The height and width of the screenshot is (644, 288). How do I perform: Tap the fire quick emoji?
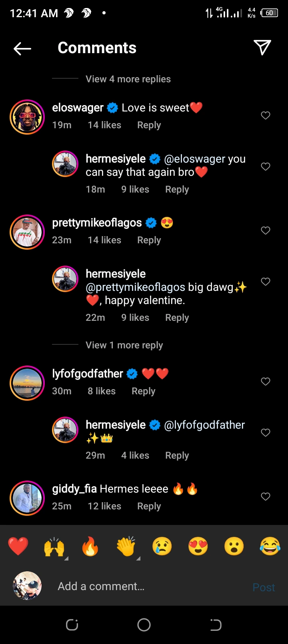(90, 546)
